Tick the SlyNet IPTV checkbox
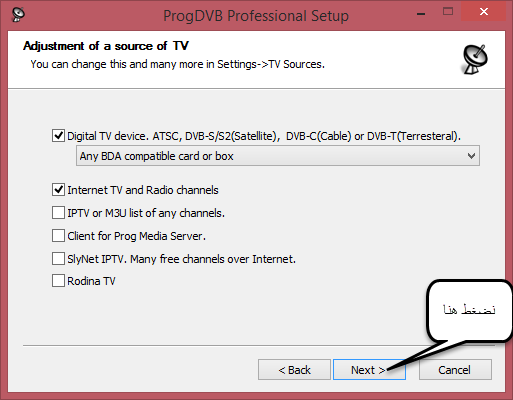 [58, 258]
